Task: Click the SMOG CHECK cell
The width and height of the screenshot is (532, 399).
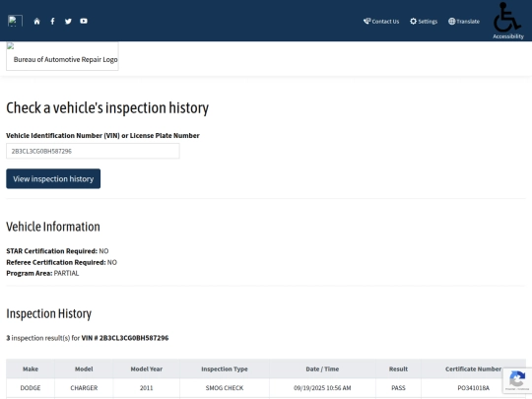Action: [x=225, y=388]
